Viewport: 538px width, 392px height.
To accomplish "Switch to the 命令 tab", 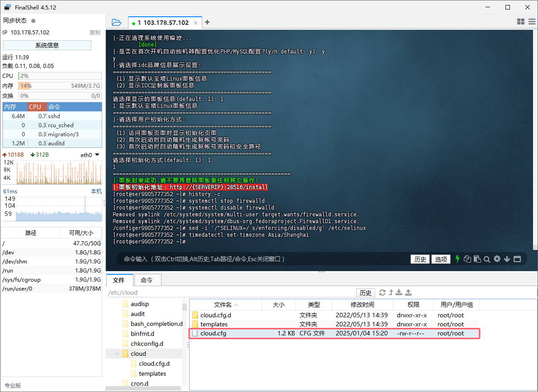I will [147, 280].
